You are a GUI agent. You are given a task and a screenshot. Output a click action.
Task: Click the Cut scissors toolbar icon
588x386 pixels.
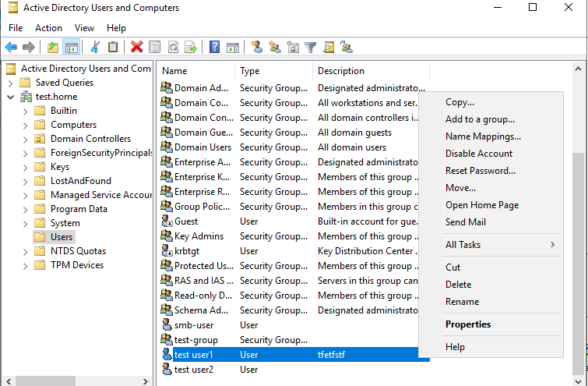tap(95, 48)
